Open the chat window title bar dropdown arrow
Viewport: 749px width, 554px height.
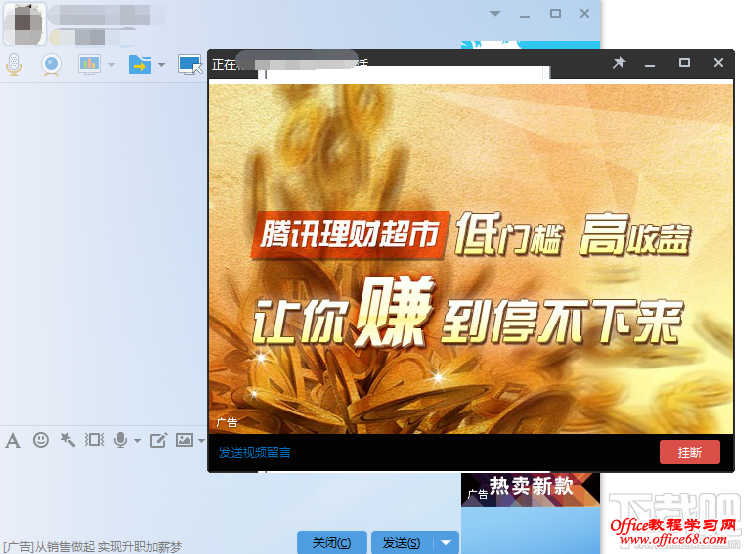pyautogui.click(x=495, y=13)
